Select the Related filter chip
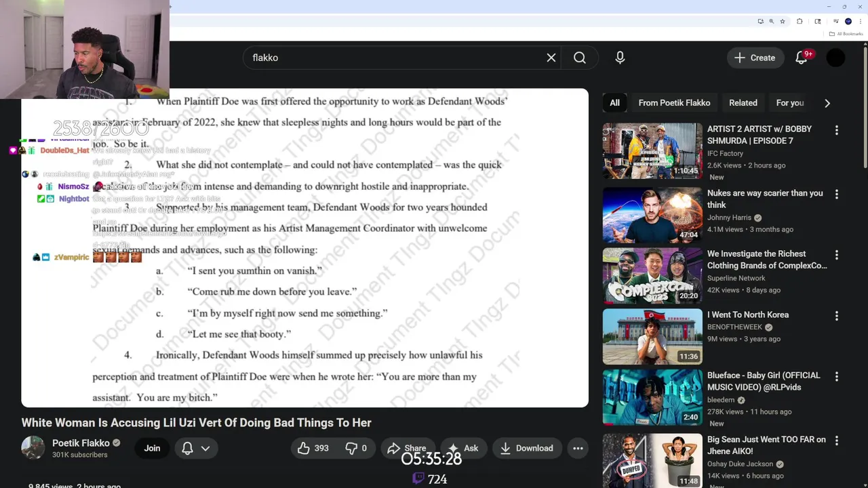This screenshot has height=488, width=868. coord(743,103)
